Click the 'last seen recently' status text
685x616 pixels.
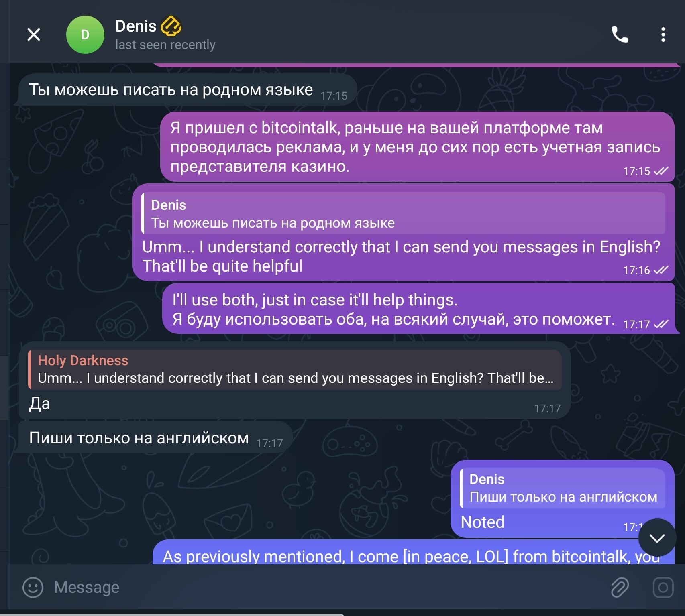pos(165,45)
